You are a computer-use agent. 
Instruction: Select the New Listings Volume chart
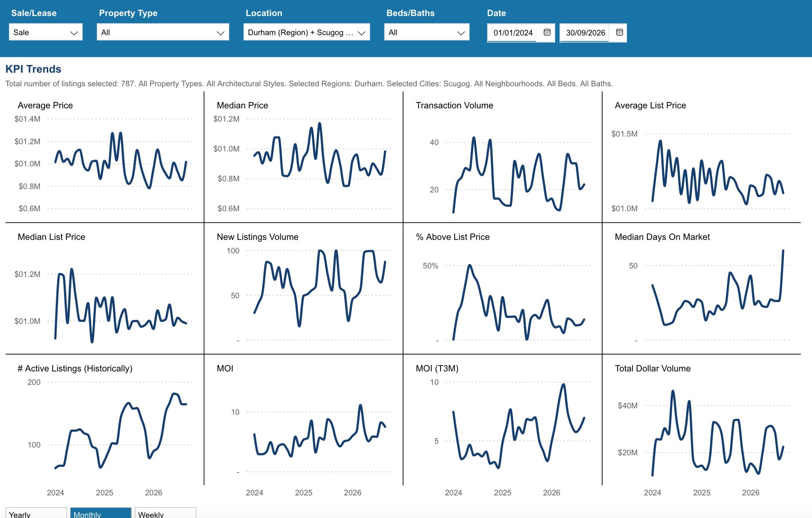click(304, 288)
